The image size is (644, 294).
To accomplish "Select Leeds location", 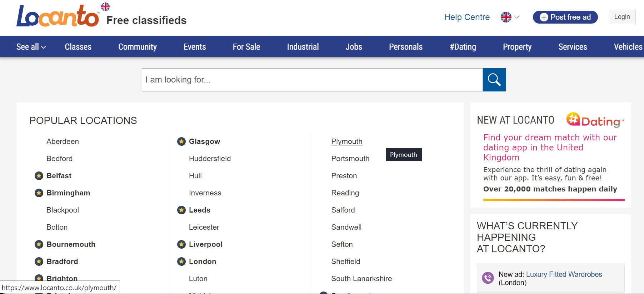I will pyautogui.click(x=200, y=210).
